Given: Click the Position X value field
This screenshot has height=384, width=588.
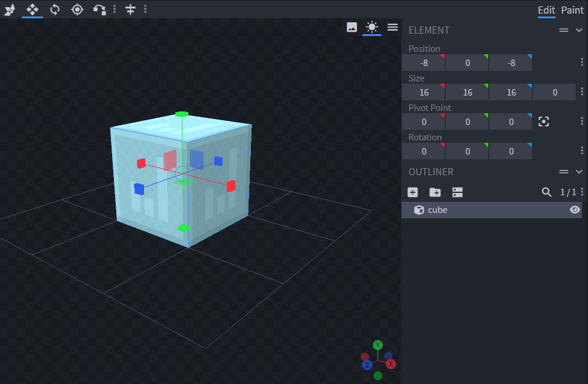Looking at the screenshot, I should [423, 63].
